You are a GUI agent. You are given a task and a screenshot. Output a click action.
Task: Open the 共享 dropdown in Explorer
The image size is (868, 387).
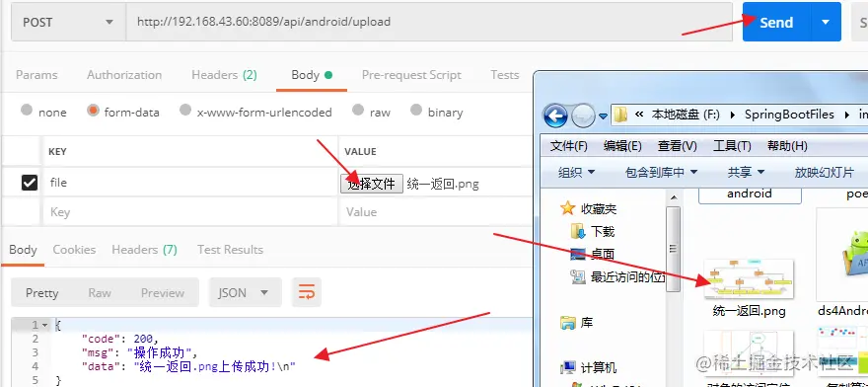pos(746,173)
